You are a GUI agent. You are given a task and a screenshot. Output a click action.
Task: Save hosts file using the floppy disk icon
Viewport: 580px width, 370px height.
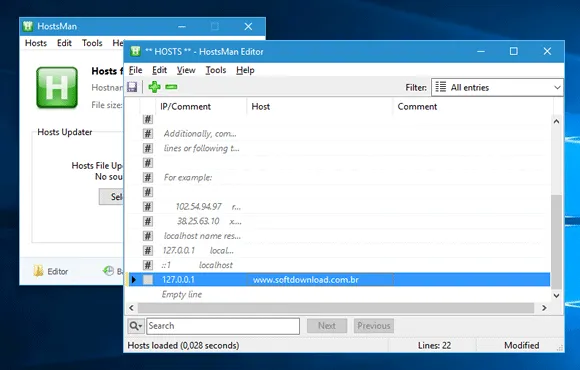(132, 87)
